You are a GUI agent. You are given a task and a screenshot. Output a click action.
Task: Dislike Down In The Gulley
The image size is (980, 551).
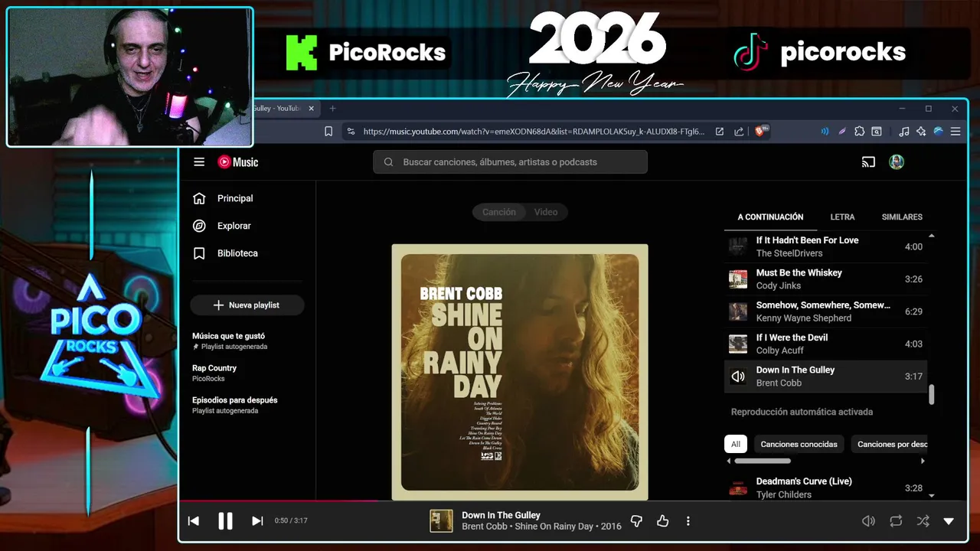pos(636,521)
